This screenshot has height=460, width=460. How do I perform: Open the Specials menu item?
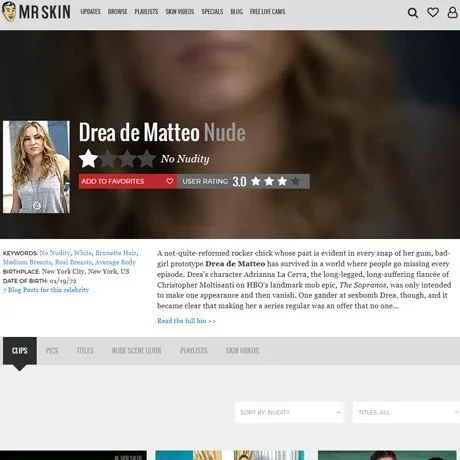click(212, 12)
